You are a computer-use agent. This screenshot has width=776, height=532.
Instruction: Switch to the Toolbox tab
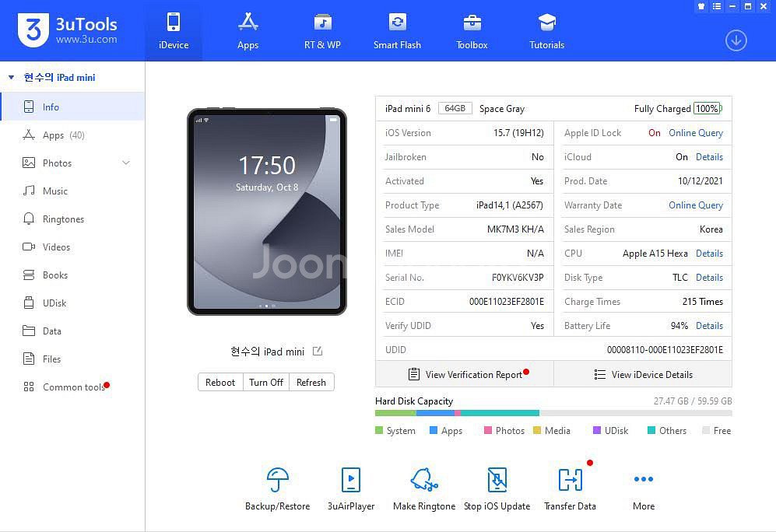472,30
